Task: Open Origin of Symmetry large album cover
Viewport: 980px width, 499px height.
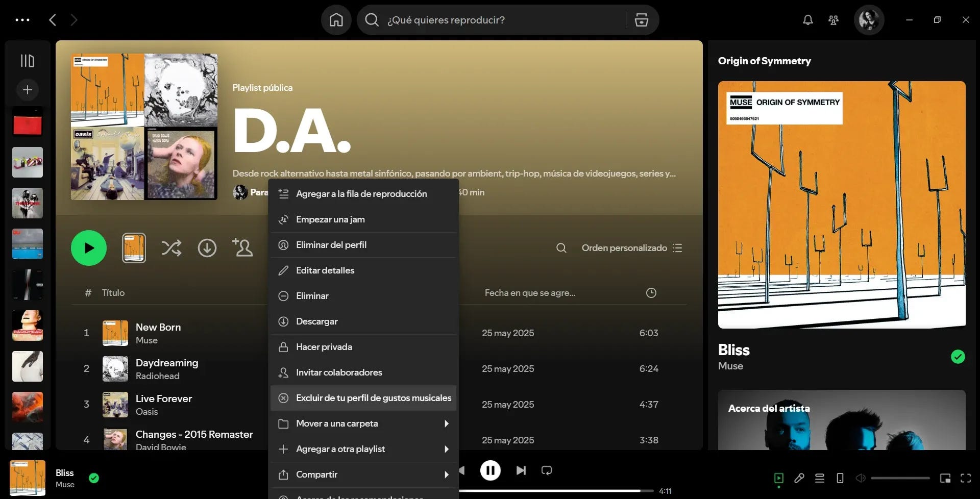Action: point(842,205)
